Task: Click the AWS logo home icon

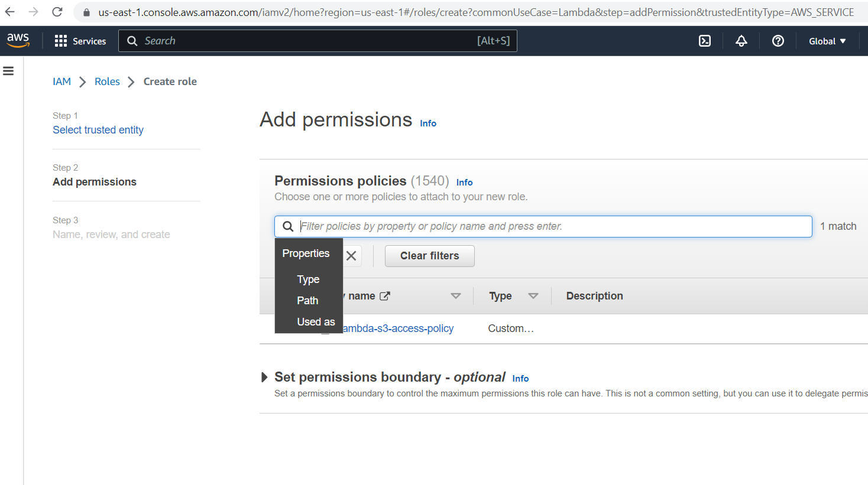Action: coord(18,40)
